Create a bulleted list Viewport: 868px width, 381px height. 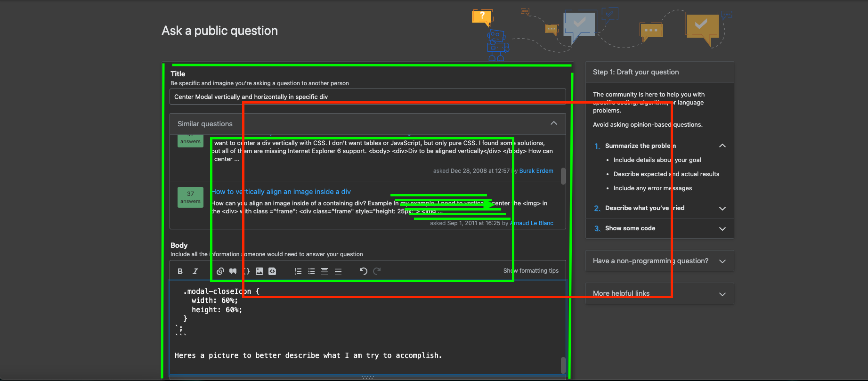click(311, 271)
